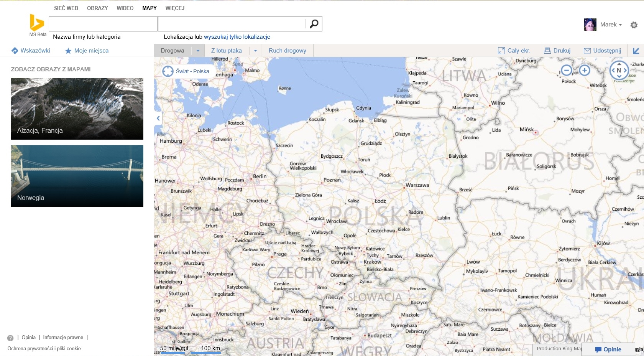
Task: Click wyszukaj tylko lokalizacje link
Action: [237, 37]
